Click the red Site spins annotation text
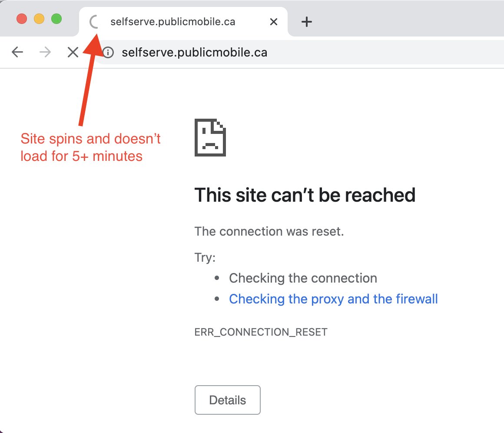Viewport: 504px width, 433px height. tap(90, 147)
